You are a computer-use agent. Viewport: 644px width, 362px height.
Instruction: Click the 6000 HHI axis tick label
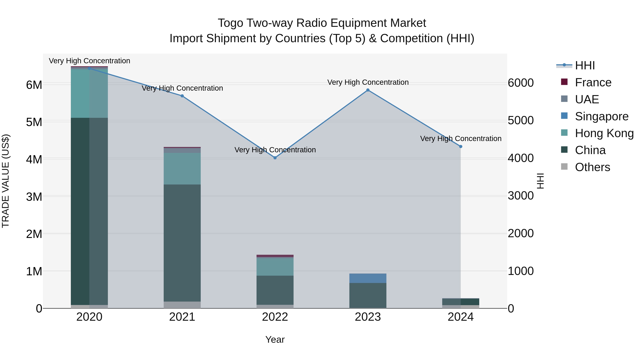pos(521,83)
